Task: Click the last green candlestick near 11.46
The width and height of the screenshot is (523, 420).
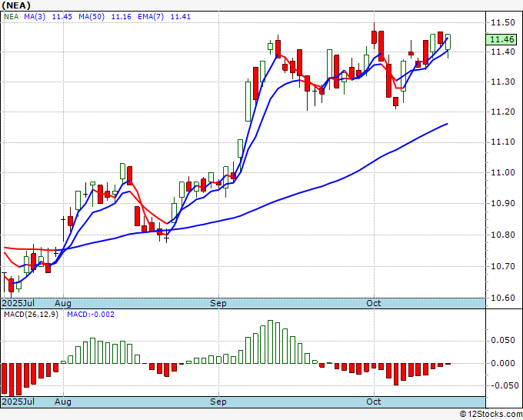Action: 448,42
